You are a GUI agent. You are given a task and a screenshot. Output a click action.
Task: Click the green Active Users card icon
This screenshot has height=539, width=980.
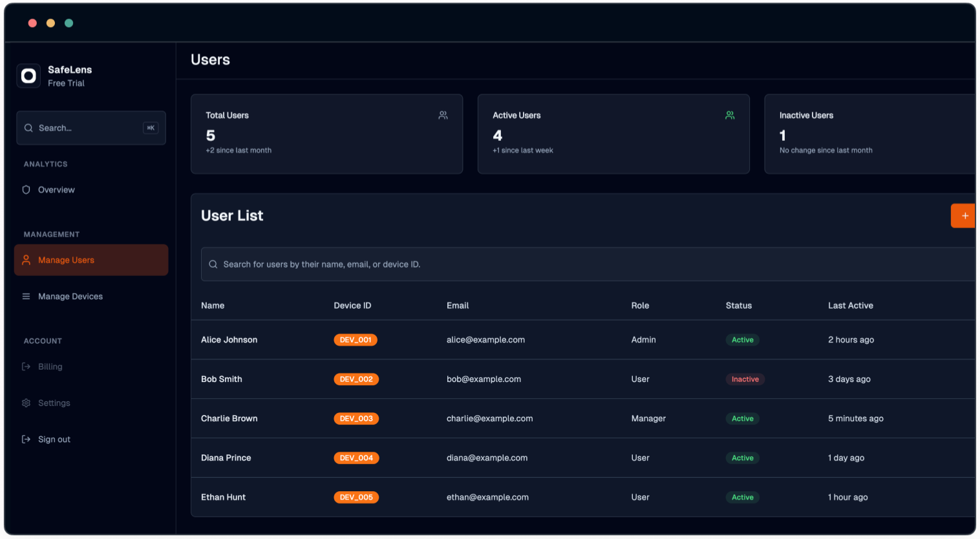(x=730, y=115)
